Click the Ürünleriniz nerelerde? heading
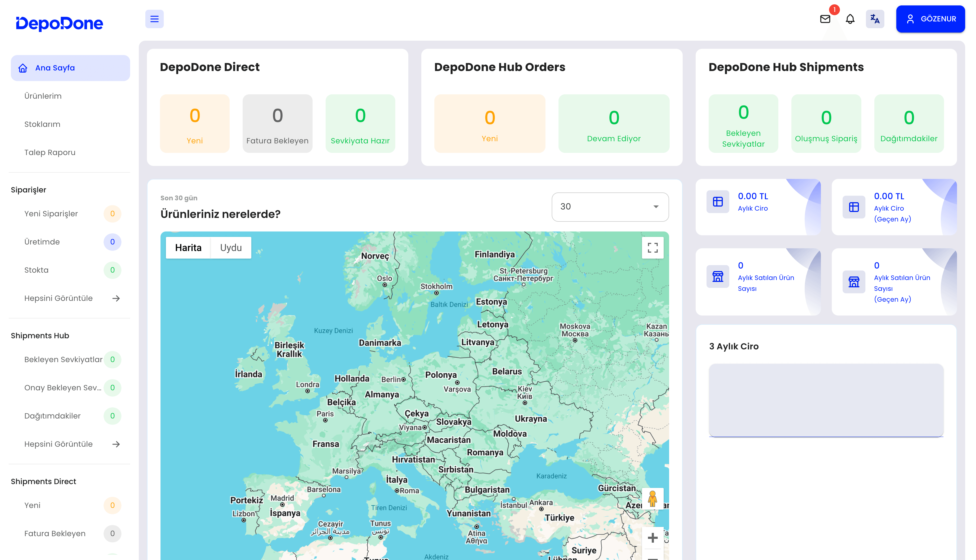Viewport: 976px width, 560px height. (x=220, y=214)
